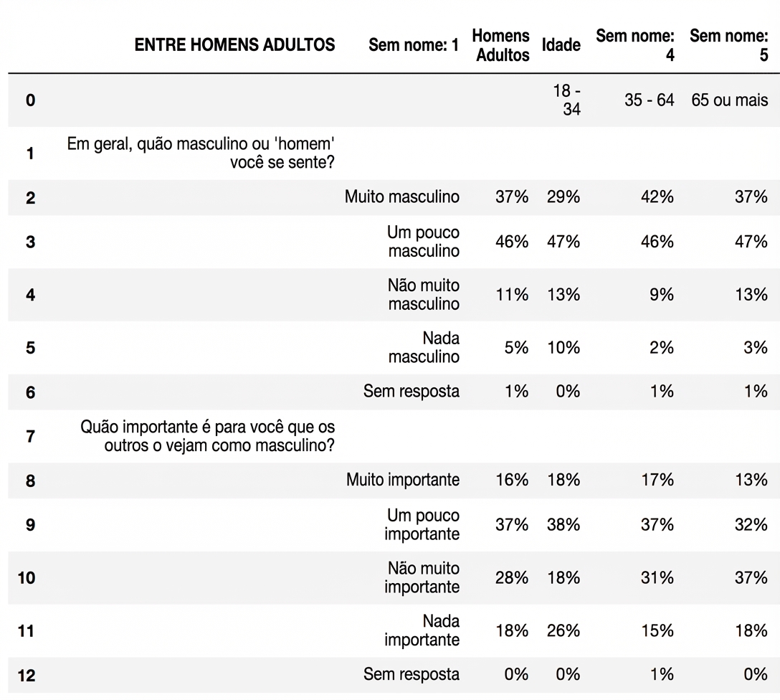780x700 pixels.
Task: Click row index 0
Action: (x=30, y=100)
